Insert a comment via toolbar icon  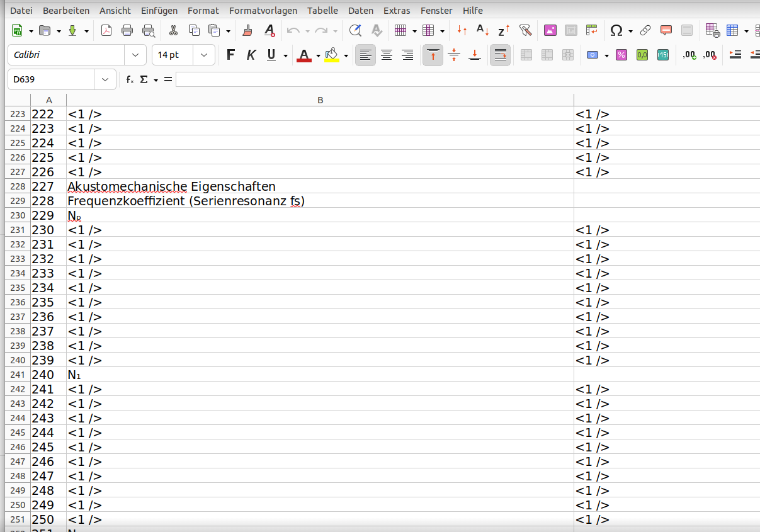coord(666,30)
